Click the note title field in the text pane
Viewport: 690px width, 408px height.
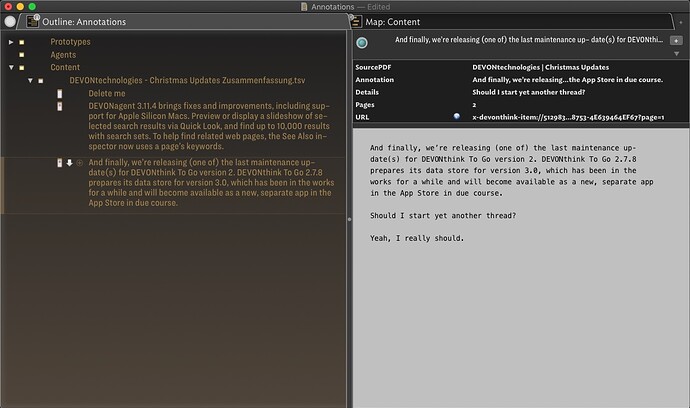tap(529, 40)
